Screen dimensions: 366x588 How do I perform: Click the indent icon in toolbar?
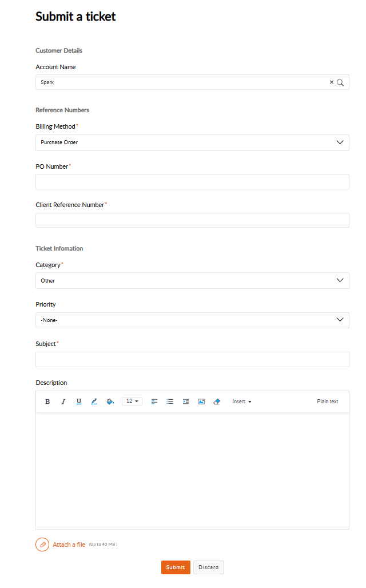click(186, 402)
